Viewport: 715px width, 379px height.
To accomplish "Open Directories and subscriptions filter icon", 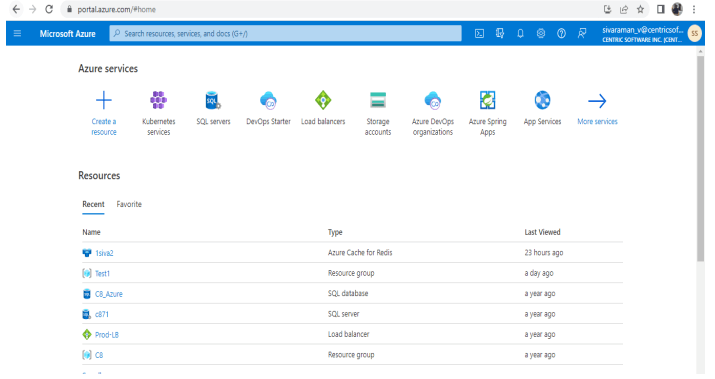I will [500, 33].
